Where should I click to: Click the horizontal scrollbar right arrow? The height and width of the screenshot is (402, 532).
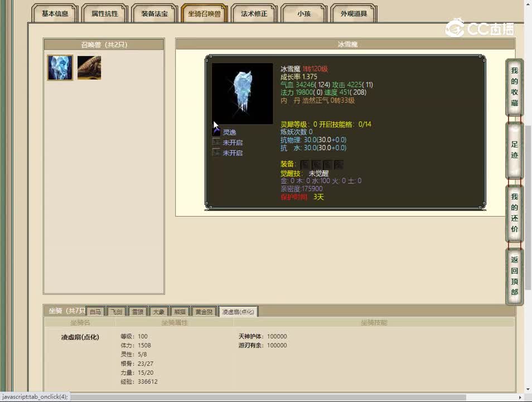[x=520, y=397]
